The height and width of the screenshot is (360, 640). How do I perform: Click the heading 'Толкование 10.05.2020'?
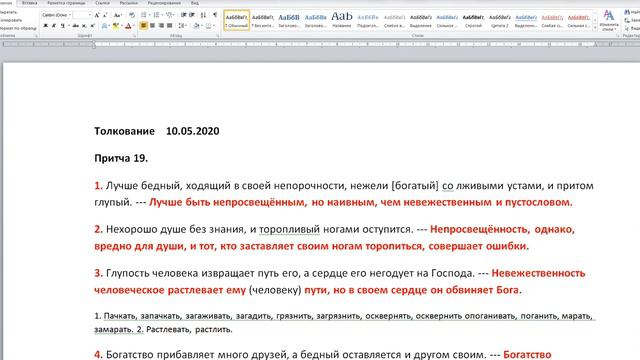click(x=157, y=131)
